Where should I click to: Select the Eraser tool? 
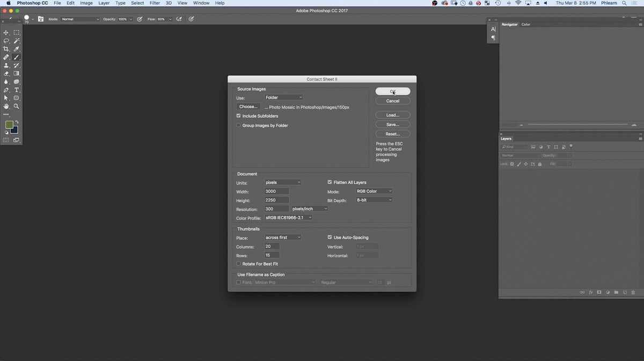click(x=6, y=74)
